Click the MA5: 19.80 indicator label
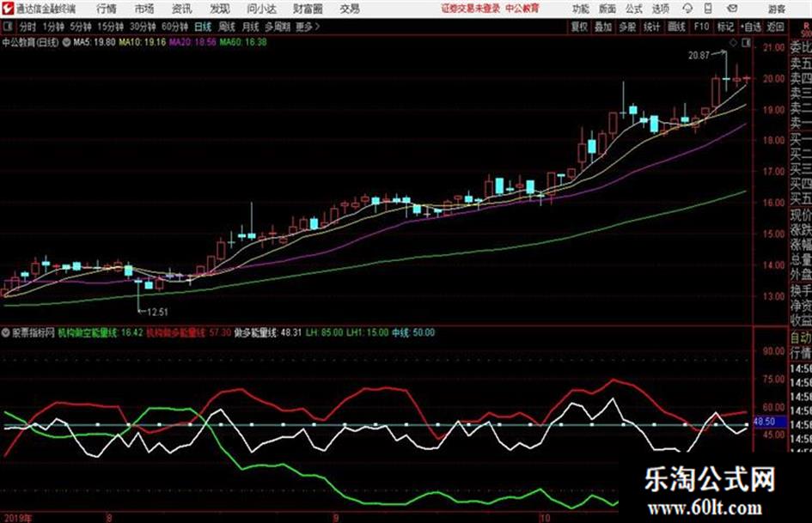Image resolution: width=812 pixels, height=523 pixels. click(x=94, y=42)
